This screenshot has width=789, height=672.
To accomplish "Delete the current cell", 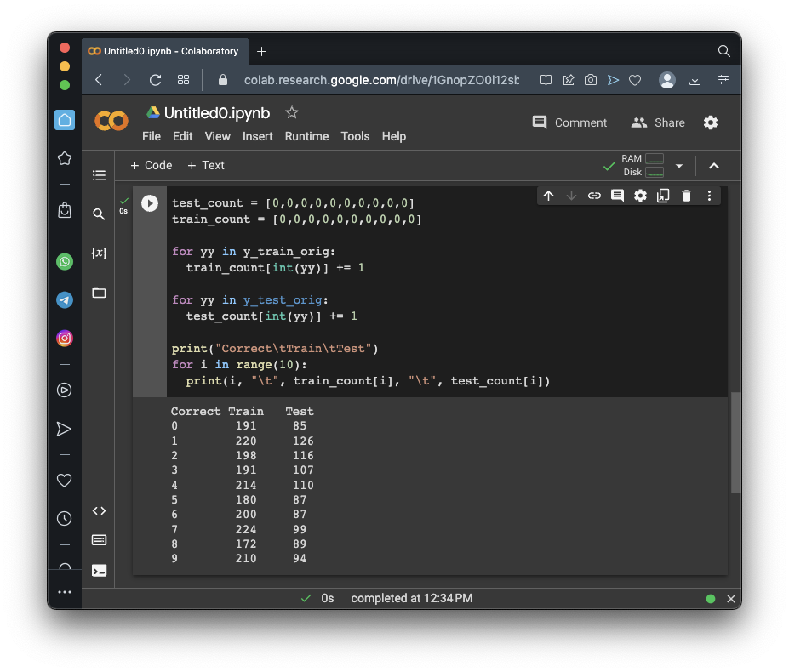I will click(686, 196).
